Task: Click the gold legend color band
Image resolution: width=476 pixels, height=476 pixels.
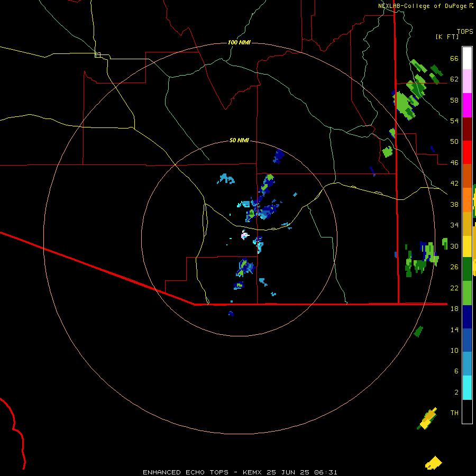Action: click(467, 224)
